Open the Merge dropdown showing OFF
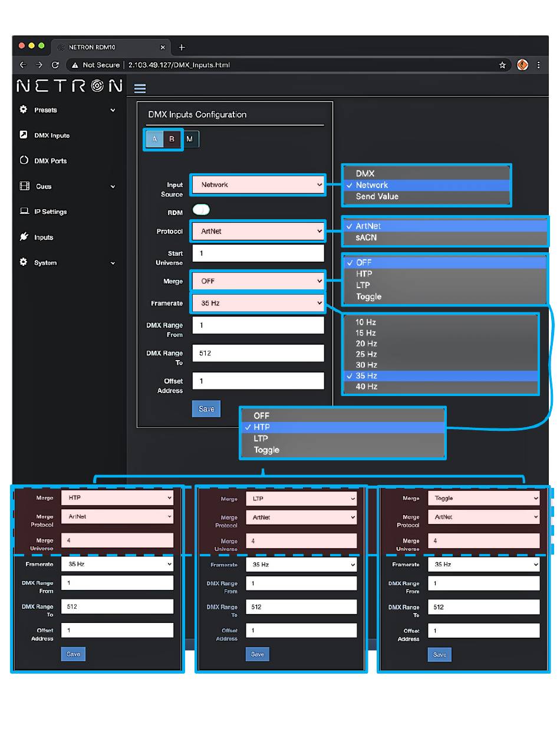560x752 pixels. coord(258,281)
